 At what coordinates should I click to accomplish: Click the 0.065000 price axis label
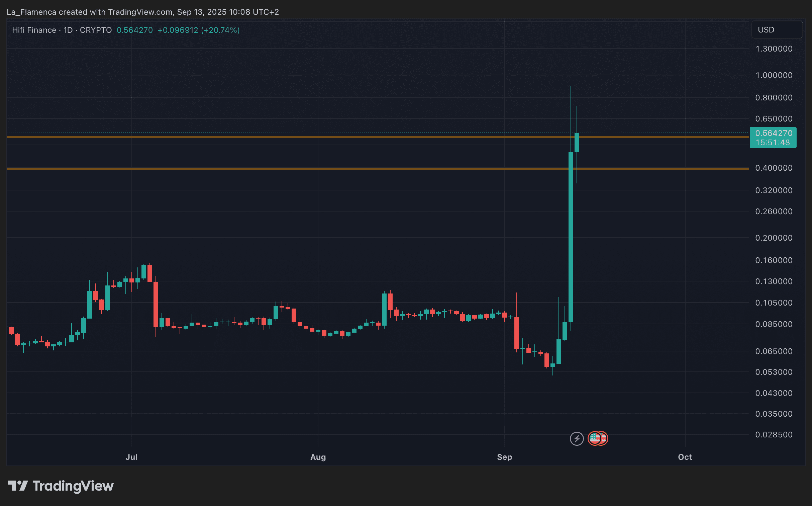tap(774, 351)
